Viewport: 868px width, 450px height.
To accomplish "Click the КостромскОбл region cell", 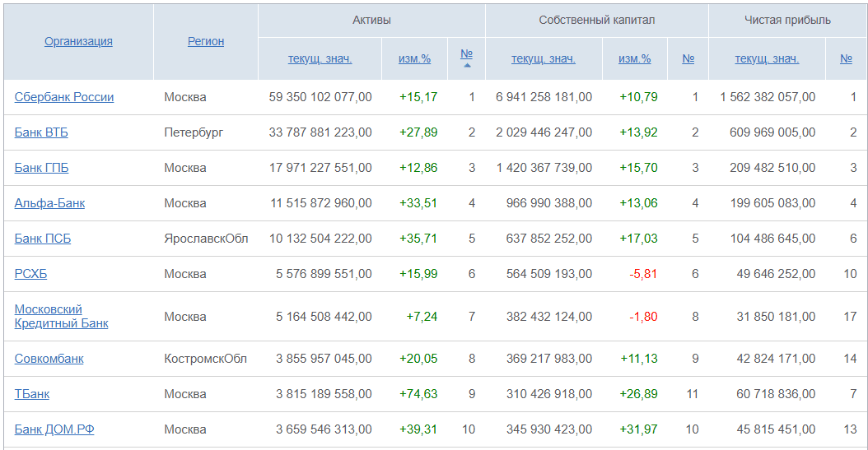I will click(205, 359).
